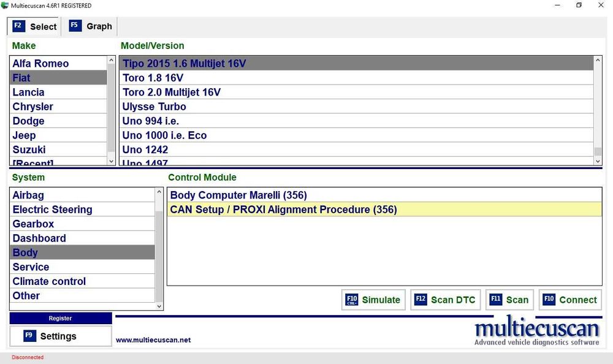The image size is (613, 364).
Task: Click the multiecuscan logo
Action: 537,332
